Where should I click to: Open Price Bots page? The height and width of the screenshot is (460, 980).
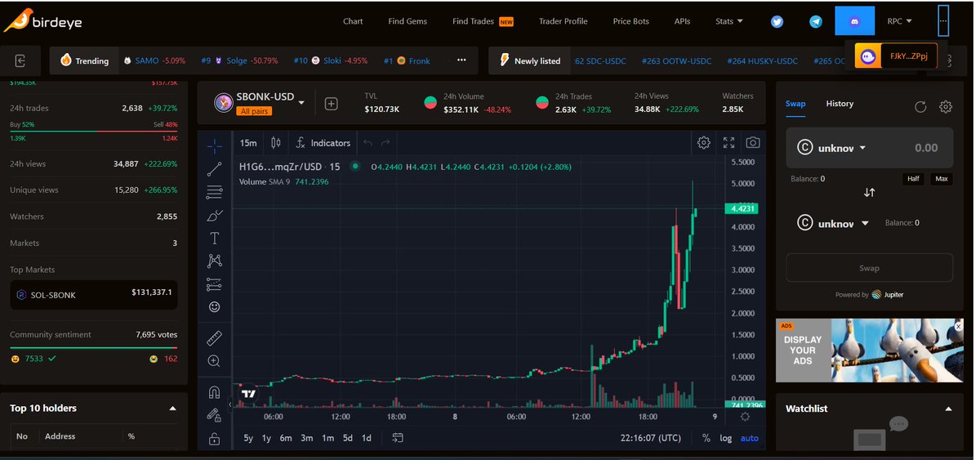pos(630,21)
